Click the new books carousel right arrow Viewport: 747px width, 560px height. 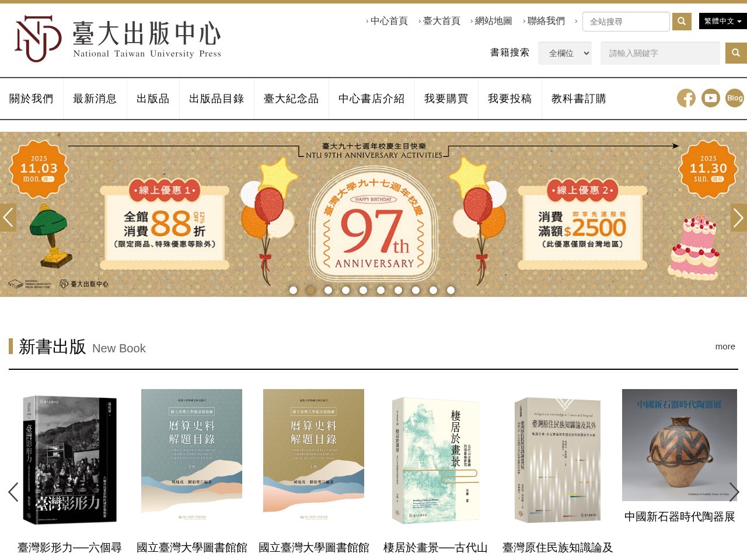[734, 492]
